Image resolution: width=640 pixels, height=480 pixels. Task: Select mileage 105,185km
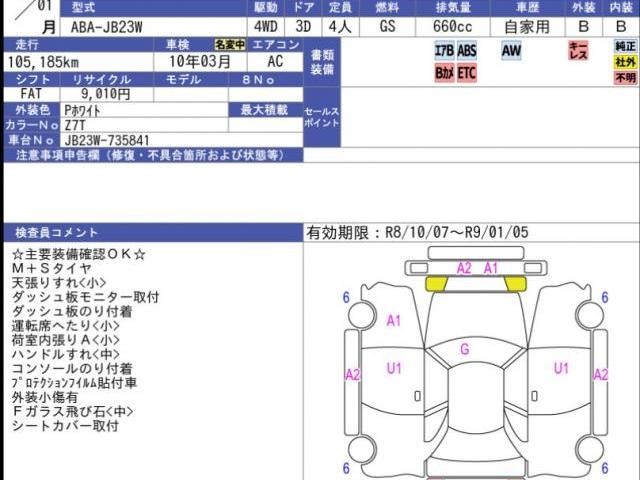point(43,62)
